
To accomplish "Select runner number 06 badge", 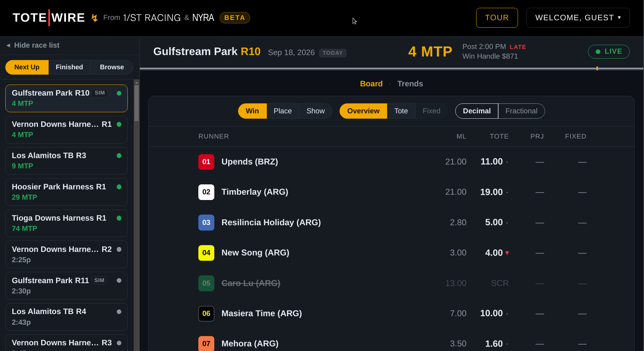I will tap(206, 314).
